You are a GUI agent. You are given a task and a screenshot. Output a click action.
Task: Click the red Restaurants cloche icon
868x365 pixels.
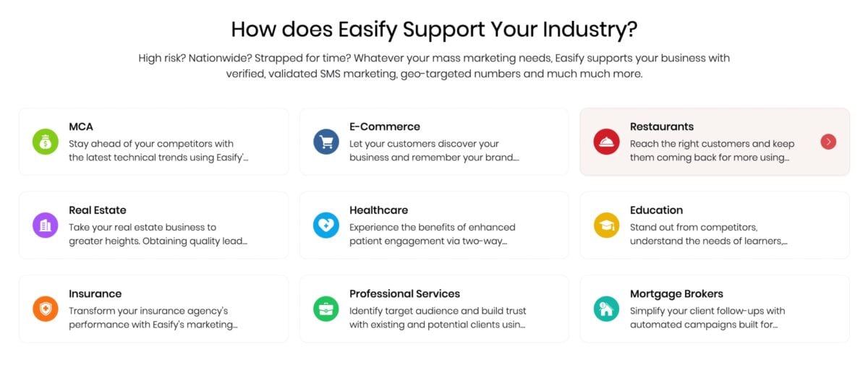pos(606,142)
